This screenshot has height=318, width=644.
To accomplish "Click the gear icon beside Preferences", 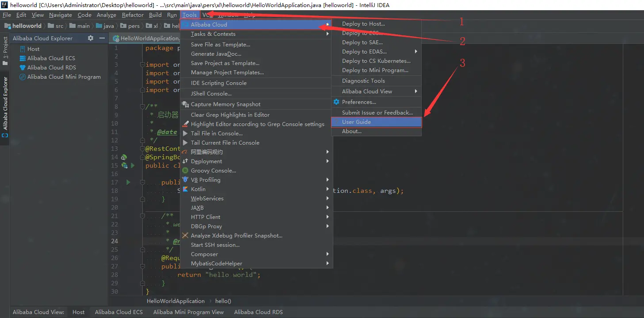I will [336, 102].
